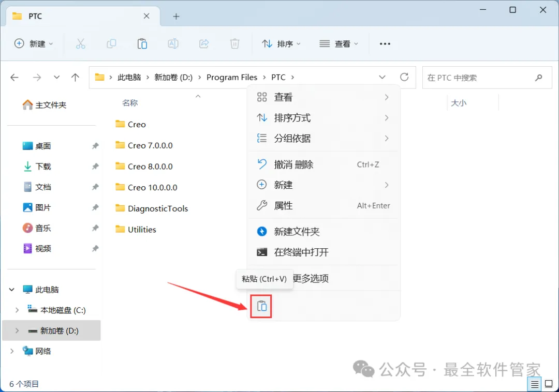Unpin 桌面 using its pin icon
Viewport: 559px width, 392px height.
(x=95, y=146)
